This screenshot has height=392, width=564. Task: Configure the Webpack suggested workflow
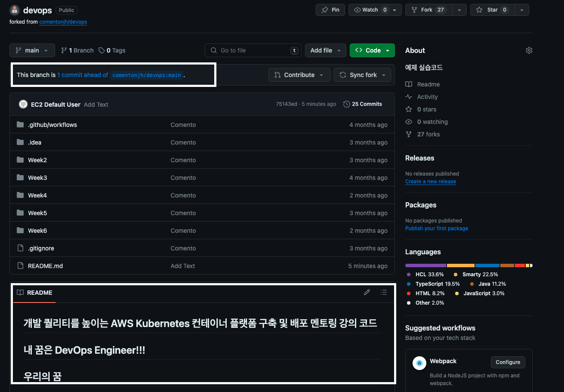click(x=508, y=362)
